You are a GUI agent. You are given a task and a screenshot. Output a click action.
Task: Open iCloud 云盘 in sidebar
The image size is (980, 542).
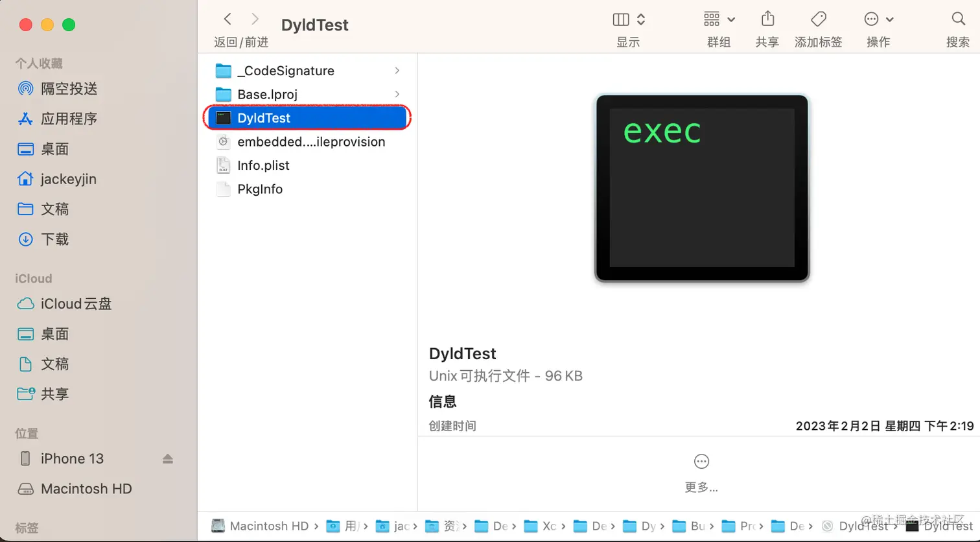tap(64, 303)
